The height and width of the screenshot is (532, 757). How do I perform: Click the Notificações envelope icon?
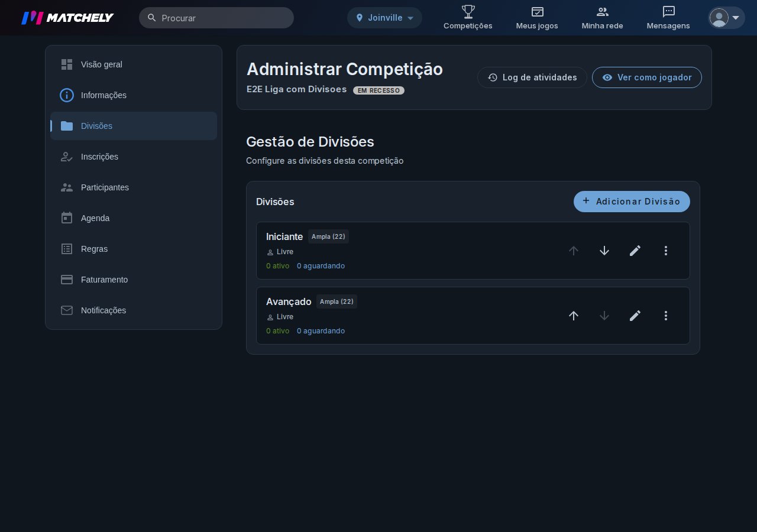(x=67, y=310)
